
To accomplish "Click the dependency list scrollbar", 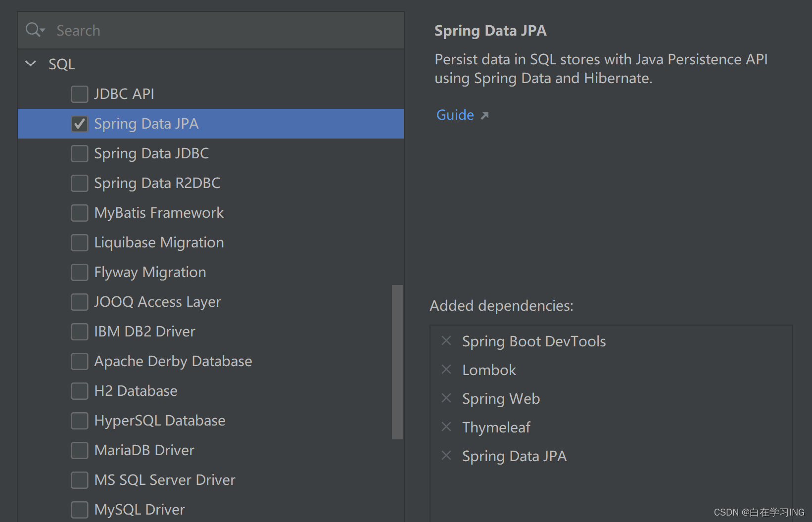I will (397, 361).
